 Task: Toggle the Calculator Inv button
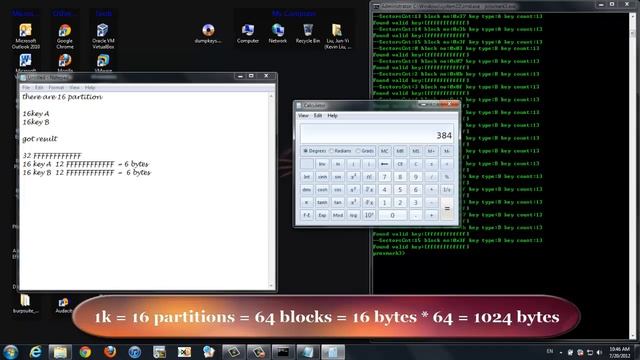[x=322, y=164]
